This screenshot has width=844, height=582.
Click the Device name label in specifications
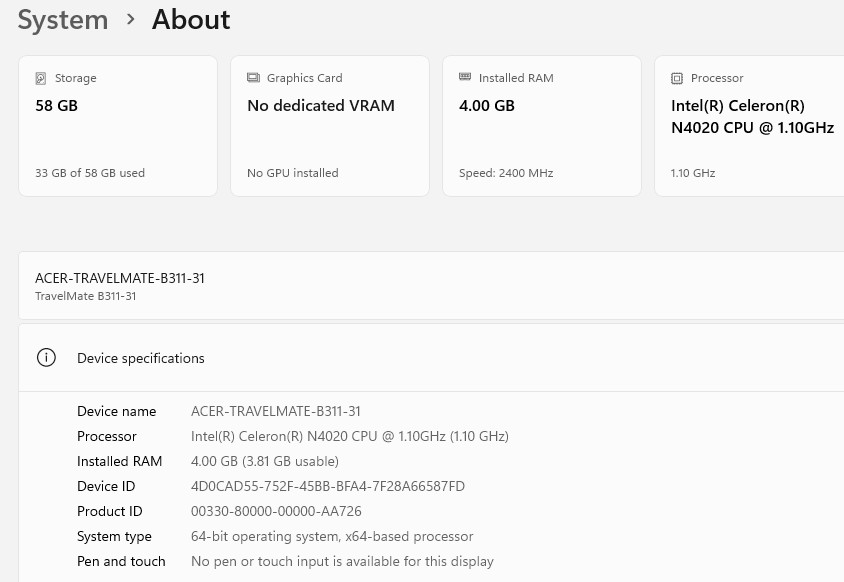(116, 411)
